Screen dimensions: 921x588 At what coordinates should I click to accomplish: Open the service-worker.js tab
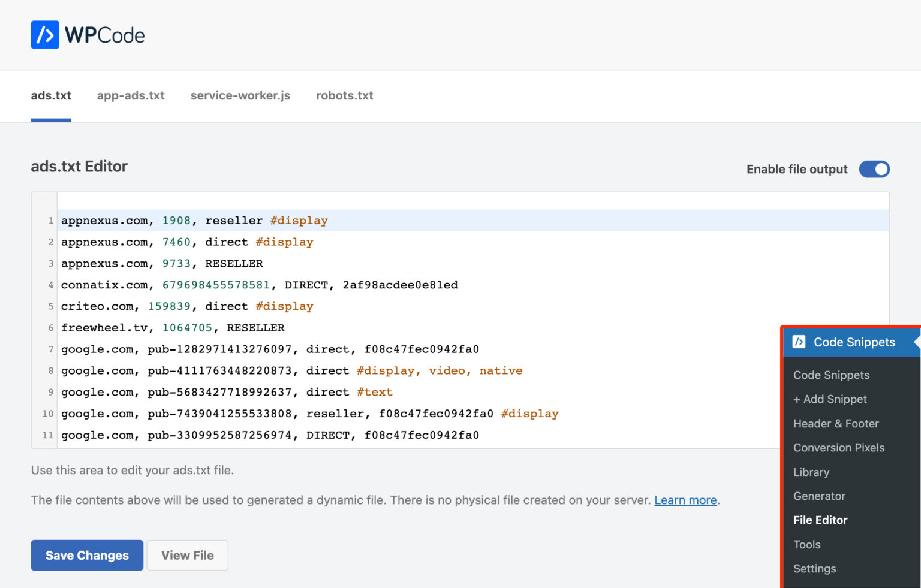point(240,95)
